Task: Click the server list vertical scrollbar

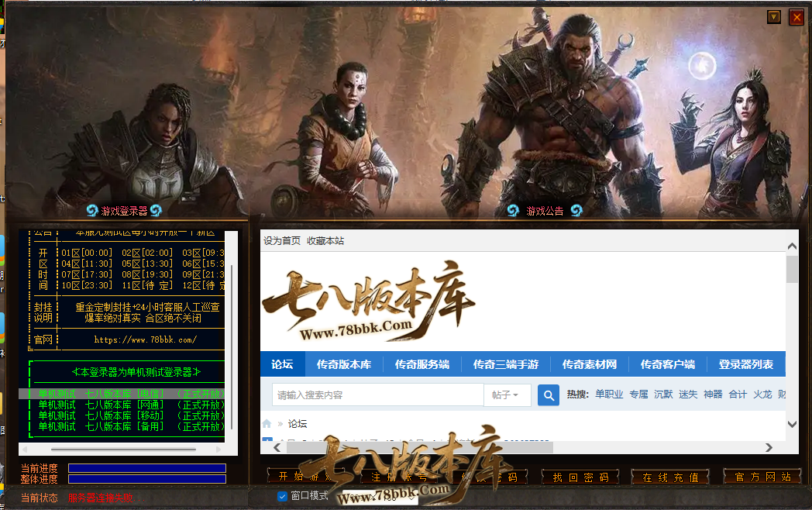Action: click(232, 347)
